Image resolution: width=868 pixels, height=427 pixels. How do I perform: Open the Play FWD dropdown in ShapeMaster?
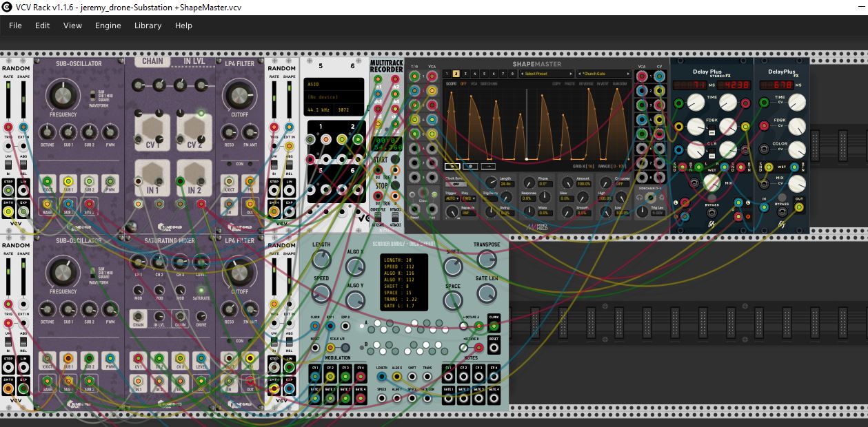[469, 198]
